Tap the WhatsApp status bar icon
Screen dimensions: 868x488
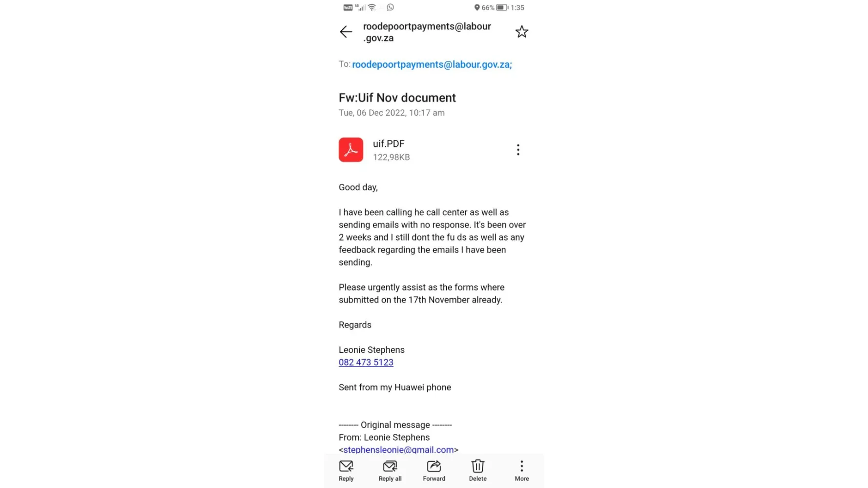(x=390, y=7)
